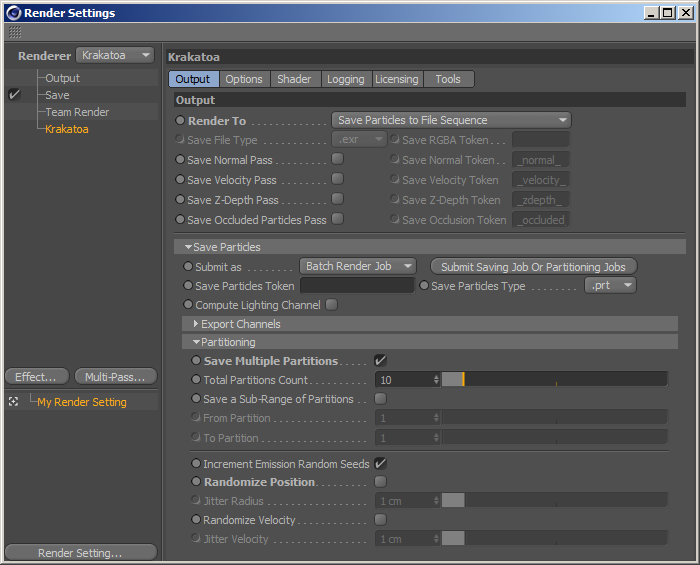Click animation dot beside Save Occluded Particles Pass
This screenshot has height=565, width=700.
coord(180,219)
